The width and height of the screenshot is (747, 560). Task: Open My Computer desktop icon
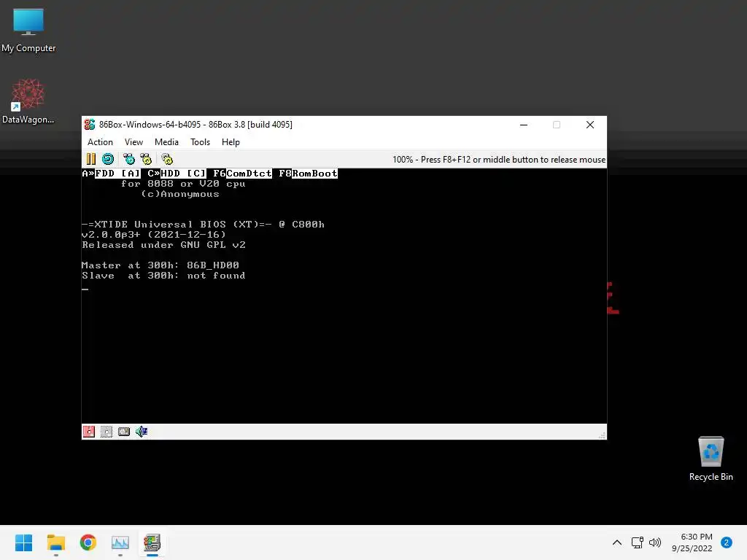click(x=28, y=31)
